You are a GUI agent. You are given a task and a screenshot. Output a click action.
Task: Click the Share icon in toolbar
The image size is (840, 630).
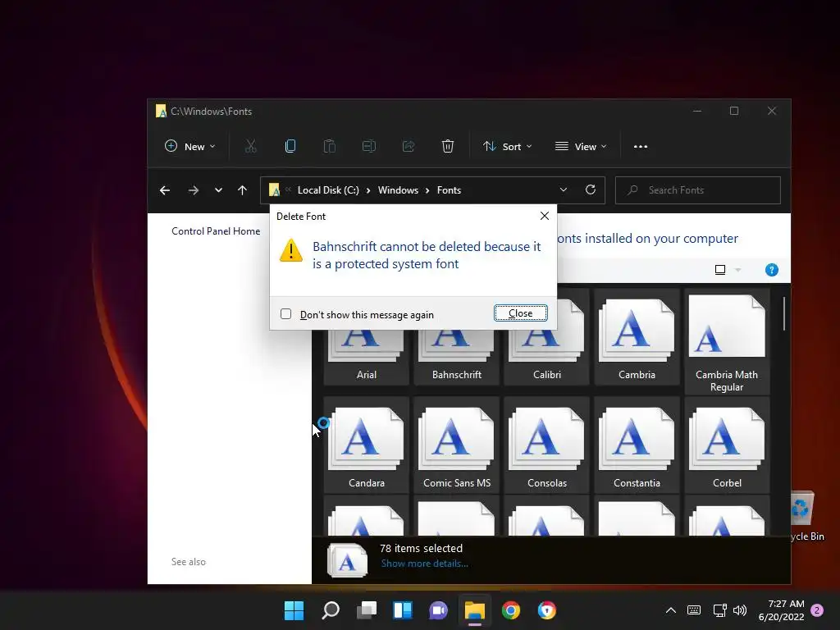(x=409, y=146)
